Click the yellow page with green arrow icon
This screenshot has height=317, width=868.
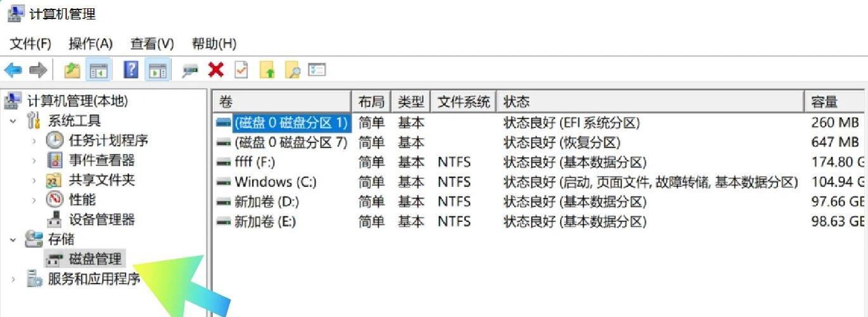pyautogui.click(x=267, y=70)
